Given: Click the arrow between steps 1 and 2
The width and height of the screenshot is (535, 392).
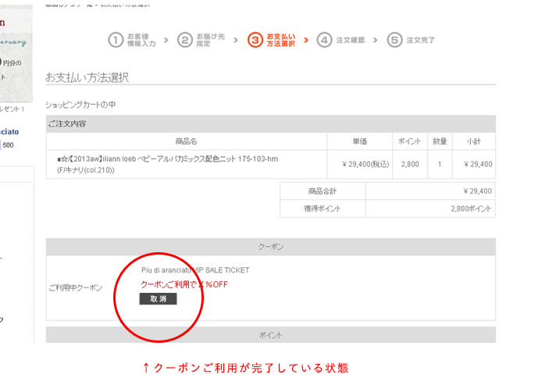Looking at the screenshot, I should point(167,40).
